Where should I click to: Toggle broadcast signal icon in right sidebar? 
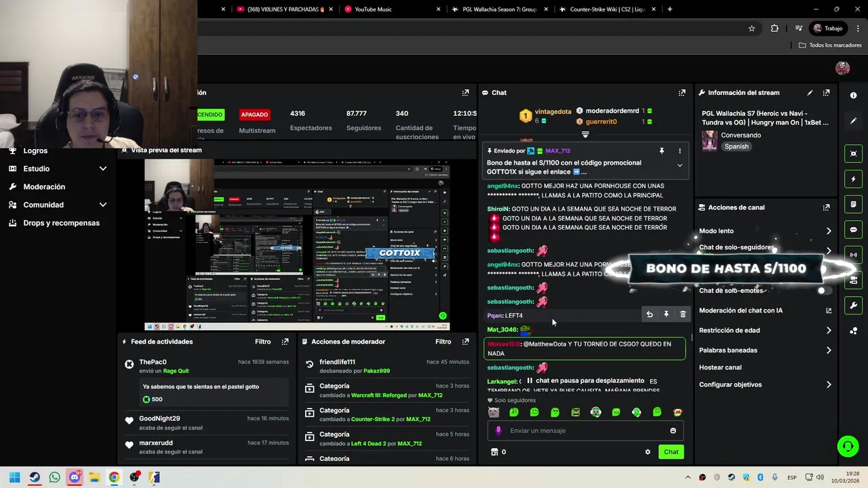[x=853, y=255]
